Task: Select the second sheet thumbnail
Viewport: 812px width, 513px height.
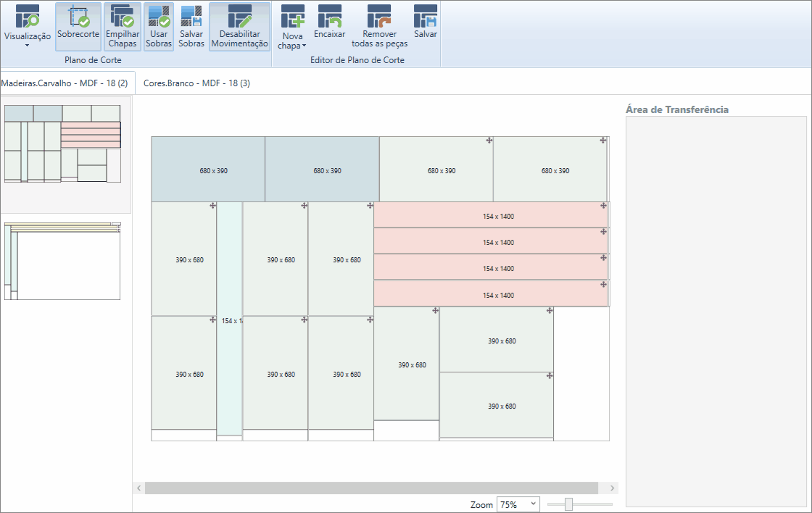Action: (x=62, y=262)
